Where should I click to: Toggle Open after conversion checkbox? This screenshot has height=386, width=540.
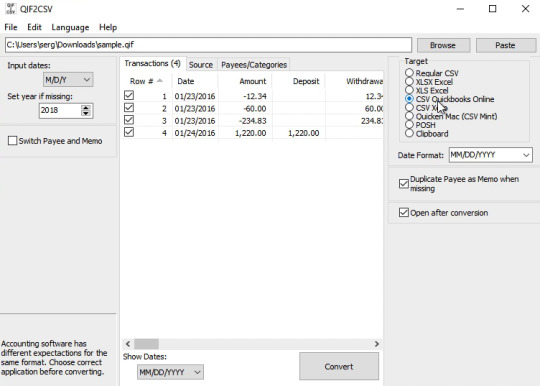coord(404,212)
